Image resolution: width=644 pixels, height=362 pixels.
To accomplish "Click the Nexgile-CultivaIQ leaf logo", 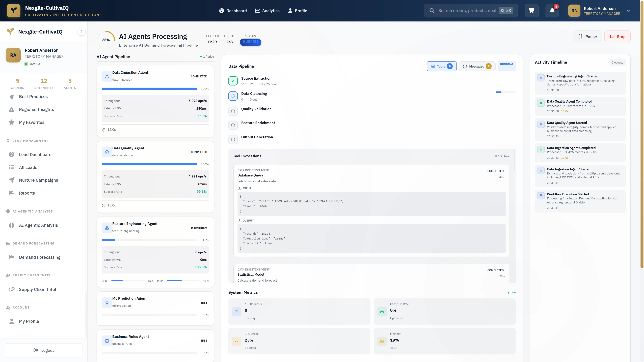I will pos(14,11).
